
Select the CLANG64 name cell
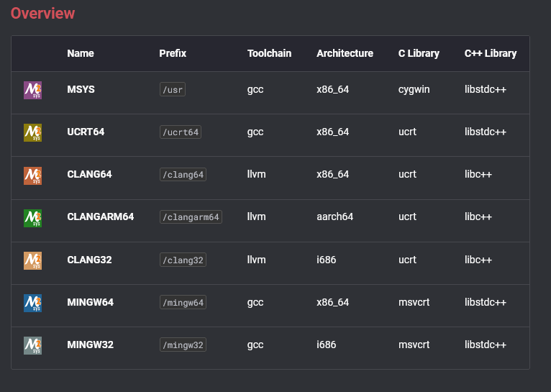click(89, 174)
